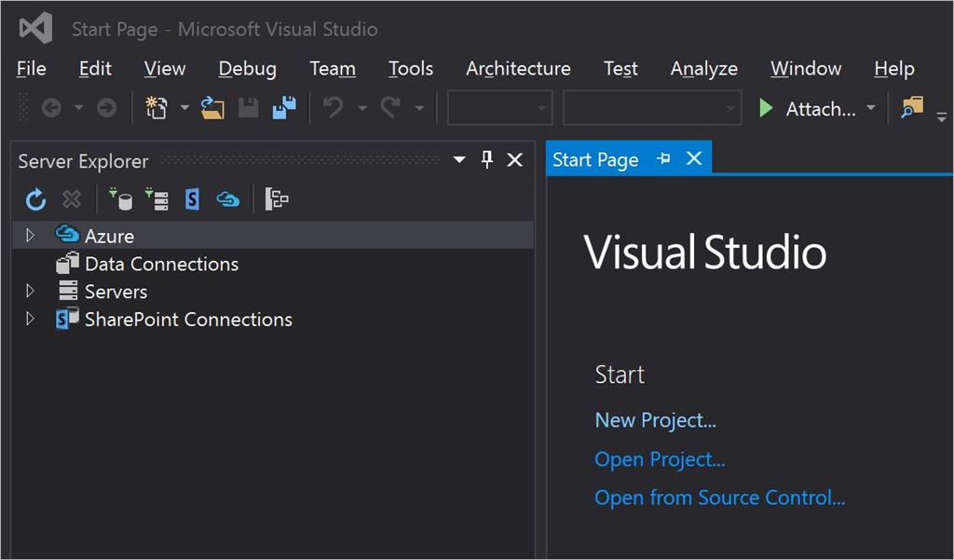The height and width of the screenshot is (560, 954).
Task: Expand the Azure tree node
Action: (30, 236)
